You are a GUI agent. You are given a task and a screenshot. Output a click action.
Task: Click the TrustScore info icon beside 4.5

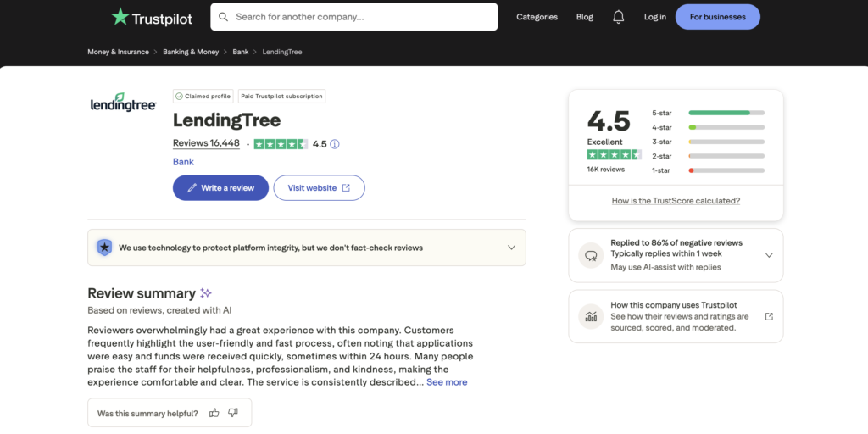pos(334,144)
